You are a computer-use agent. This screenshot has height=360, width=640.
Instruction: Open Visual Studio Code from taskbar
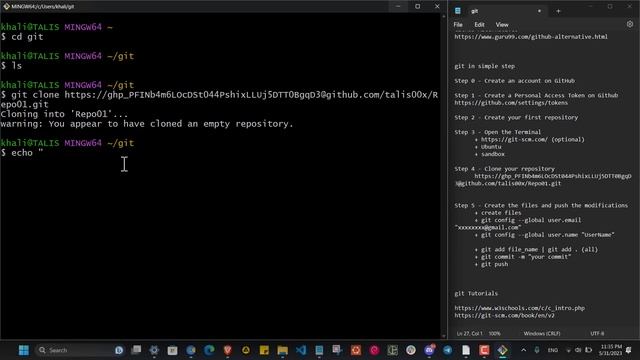tap(301, 350)
